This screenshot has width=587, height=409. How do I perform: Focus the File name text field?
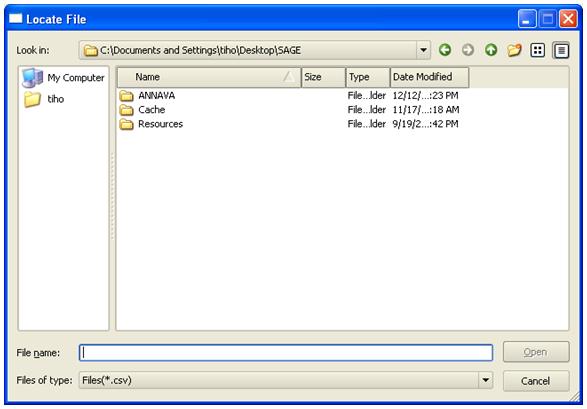coord(286,352)
